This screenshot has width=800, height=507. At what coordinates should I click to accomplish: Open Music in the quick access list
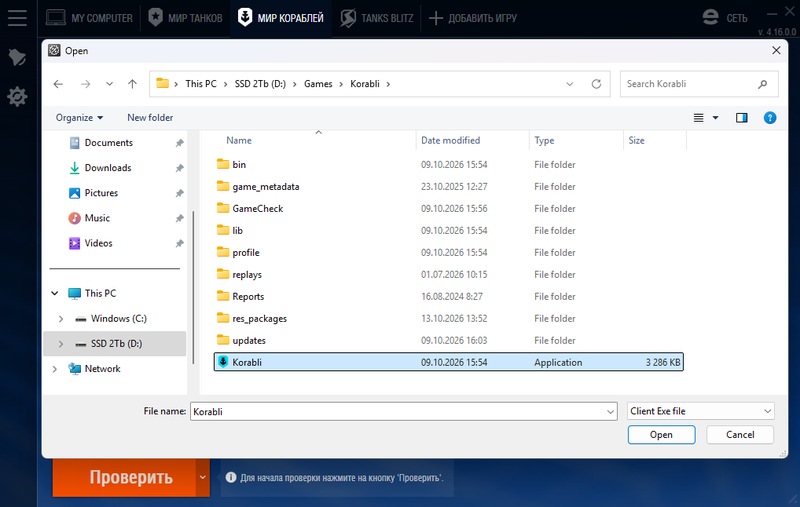97,218
